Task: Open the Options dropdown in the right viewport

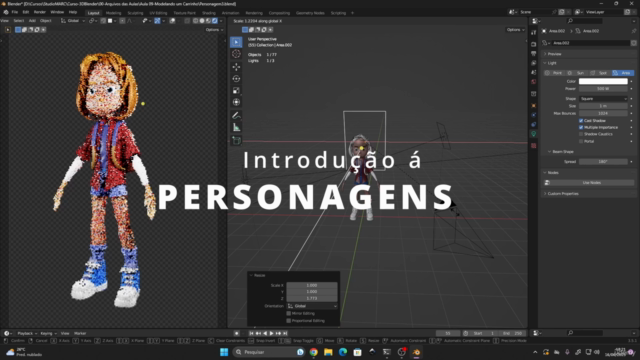Action: 516,30
